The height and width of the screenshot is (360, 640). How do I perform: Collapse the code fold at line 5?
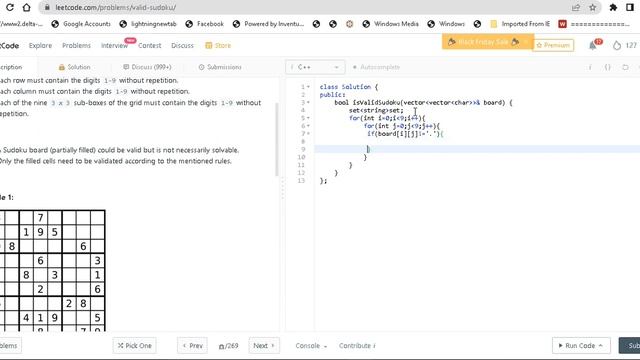309,118
